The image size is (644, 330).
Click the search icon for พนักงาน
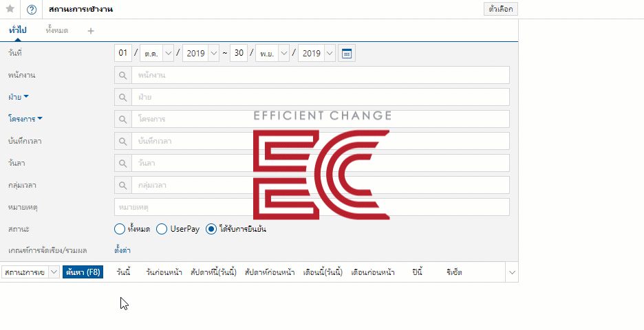coord(122,75)
